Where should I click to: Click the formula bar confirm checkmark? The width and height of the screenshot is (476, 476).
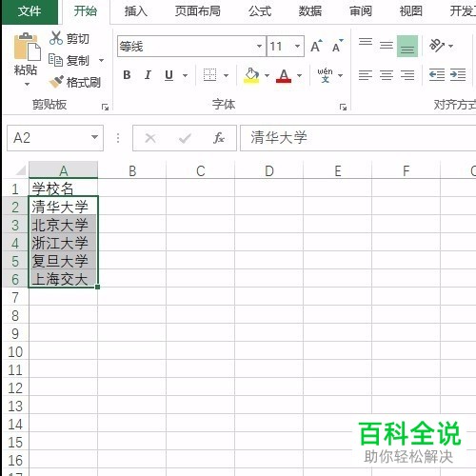[x=185, y=138]
